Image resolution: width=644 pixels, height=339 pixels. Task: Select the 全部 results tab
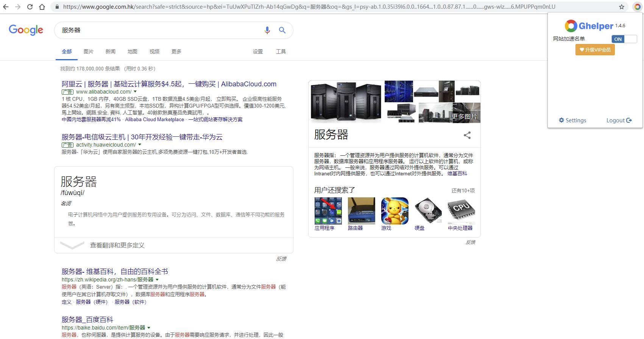tap(67, 52)
